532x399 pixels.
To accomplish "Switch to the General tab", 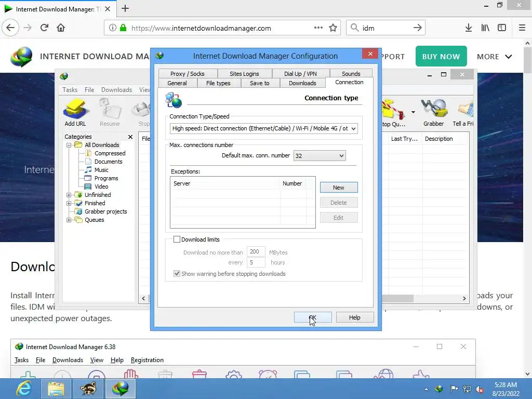I will (177, 83).
